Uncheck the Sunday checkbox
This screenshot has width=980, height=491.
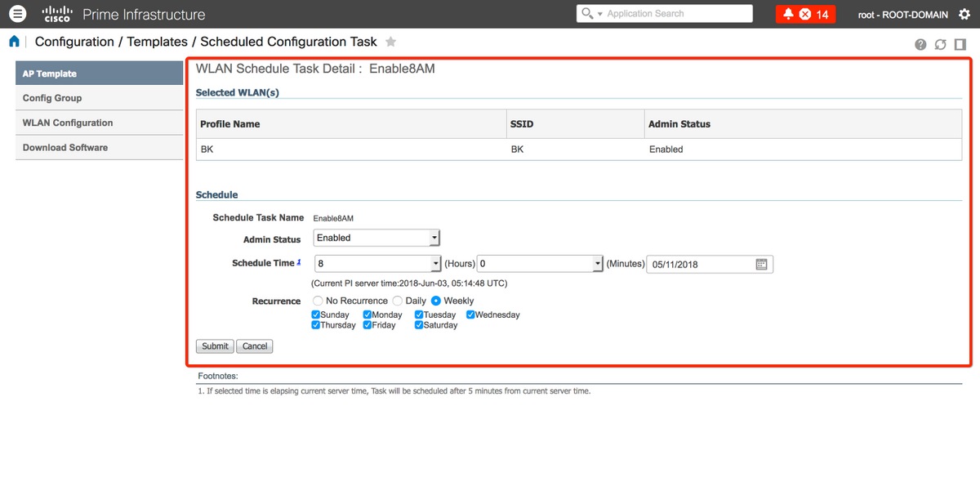click(x=316, y=315)
